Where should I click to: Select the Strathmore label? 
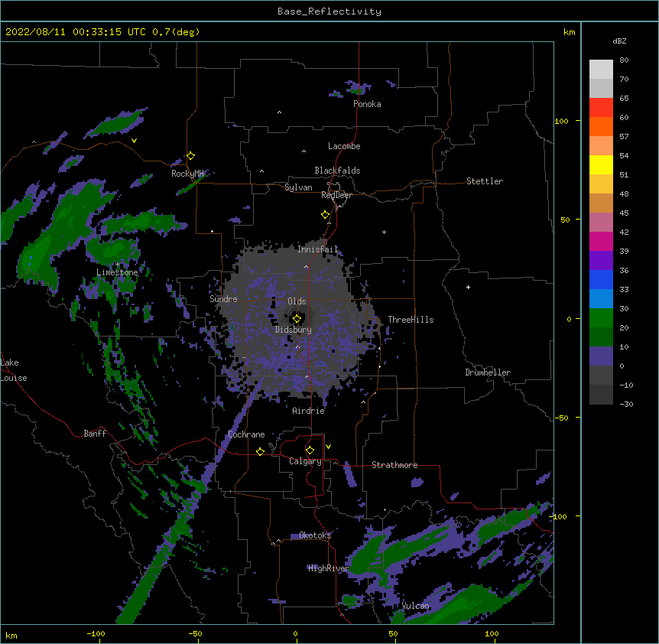pyautogui.click(x=394, y=465)
